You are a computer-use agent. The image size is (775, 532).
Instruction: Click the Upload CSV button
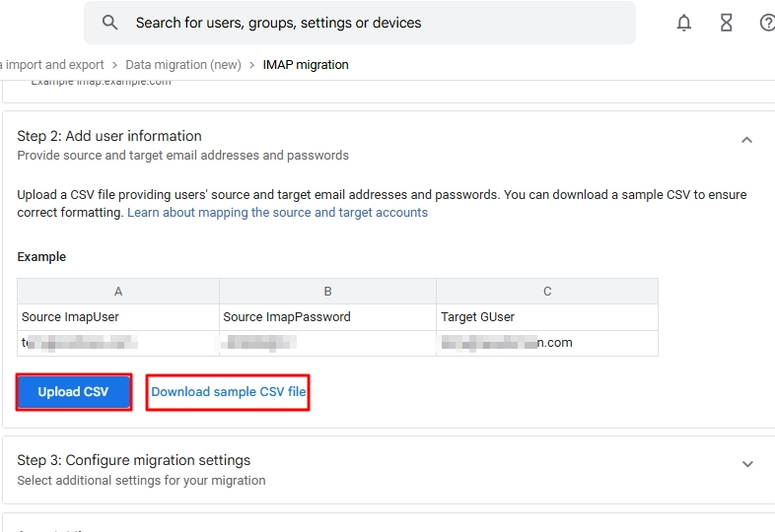pos(74,392)
